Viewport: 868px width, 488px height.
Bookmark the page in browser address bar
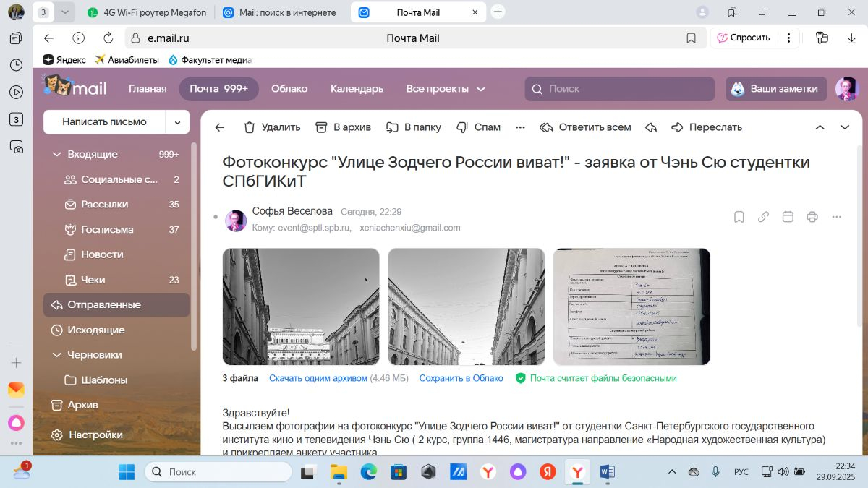[691, 38]
